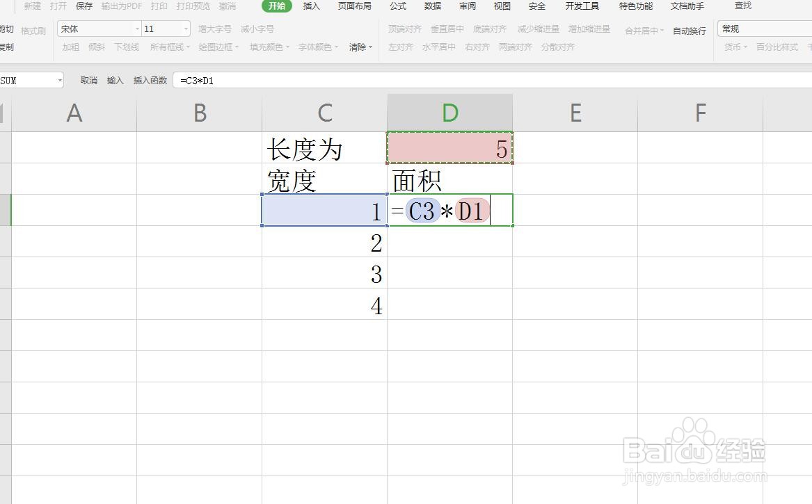The height and width of the screenshot is (504, 812).
Task: Open Print Preview (打印预览)
Action: click(193, 6)
